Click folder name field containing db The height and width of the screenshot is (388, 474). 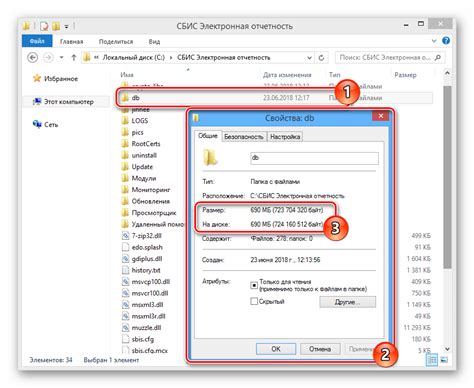(314, 158)
